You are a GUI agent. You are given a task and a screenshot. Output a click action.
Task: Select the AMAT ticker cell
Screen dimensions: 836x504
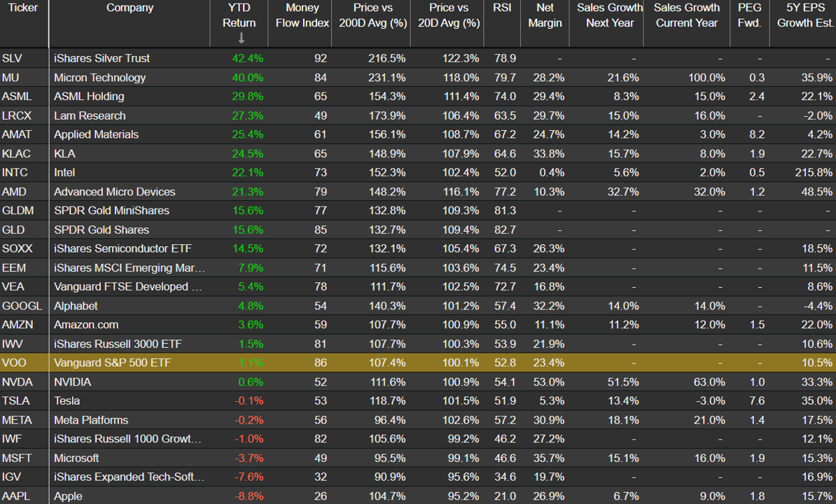[x=17, y=135]
